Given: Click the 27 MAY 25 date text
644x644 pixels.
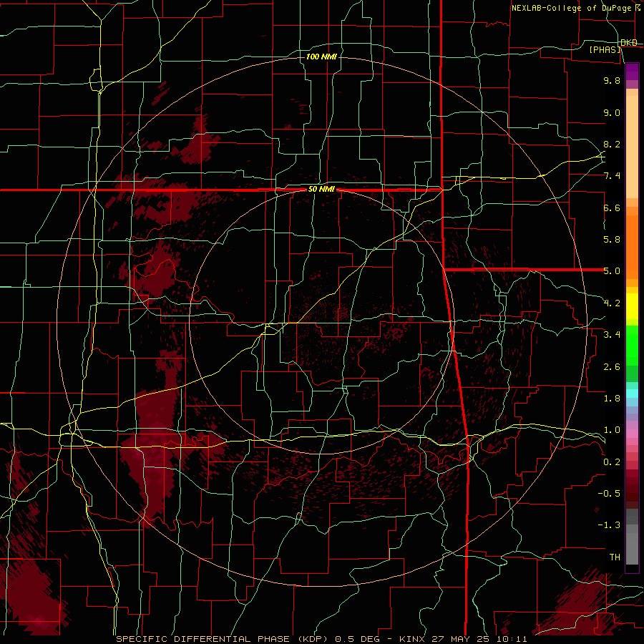Looking at the screenshot, I should [x=459, y=639].
